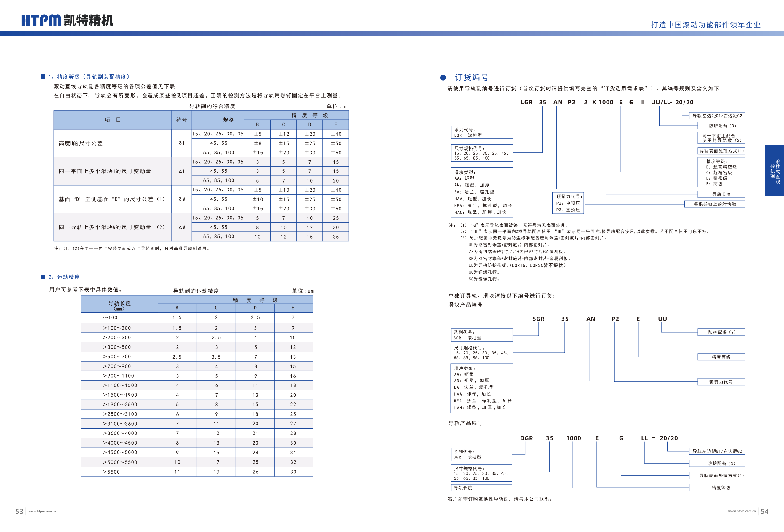Viewport: 784px width, 532px height.
Task: Click the page number 53
Action: tap(20, 512)
